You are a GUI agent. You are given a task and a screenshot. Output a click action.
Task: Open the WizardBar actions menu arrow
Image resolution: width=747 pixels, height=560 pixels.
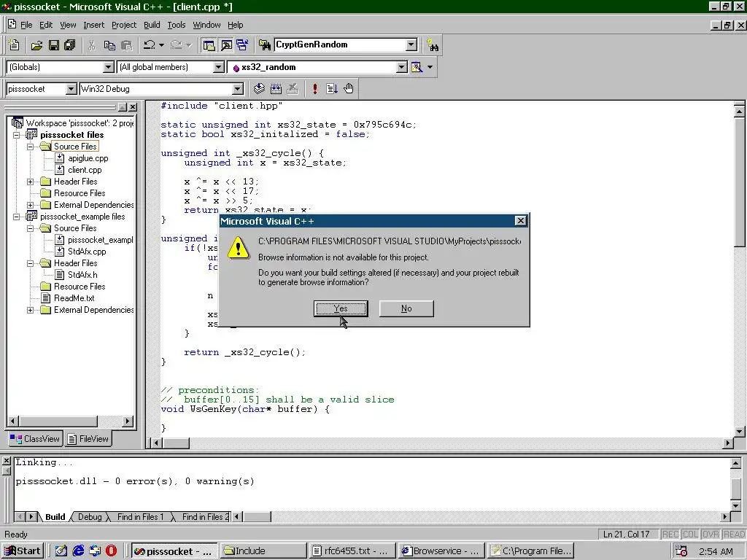point(430,67)
